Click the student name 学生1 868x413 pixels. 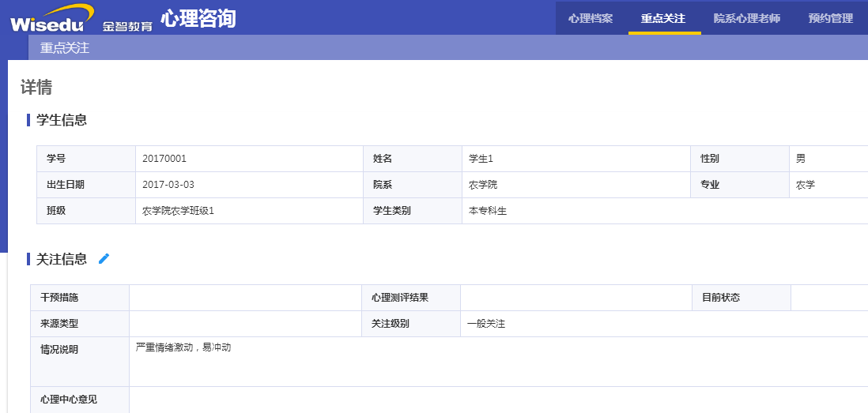(481, 159)
